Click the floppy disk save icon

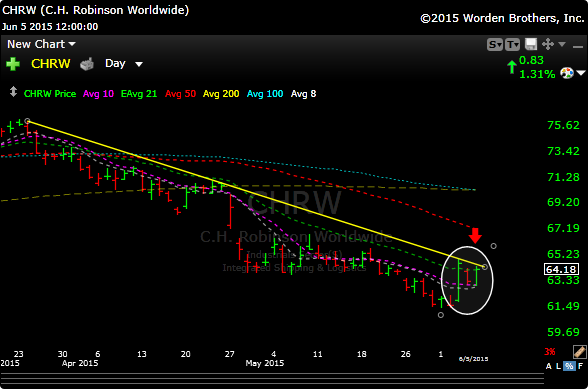531,44
